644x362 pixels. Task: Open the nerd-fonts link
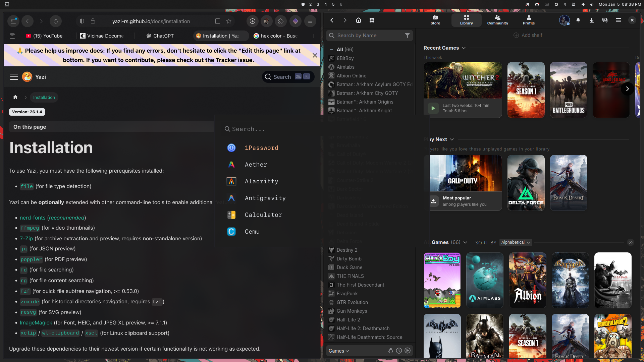click(33, 218)
